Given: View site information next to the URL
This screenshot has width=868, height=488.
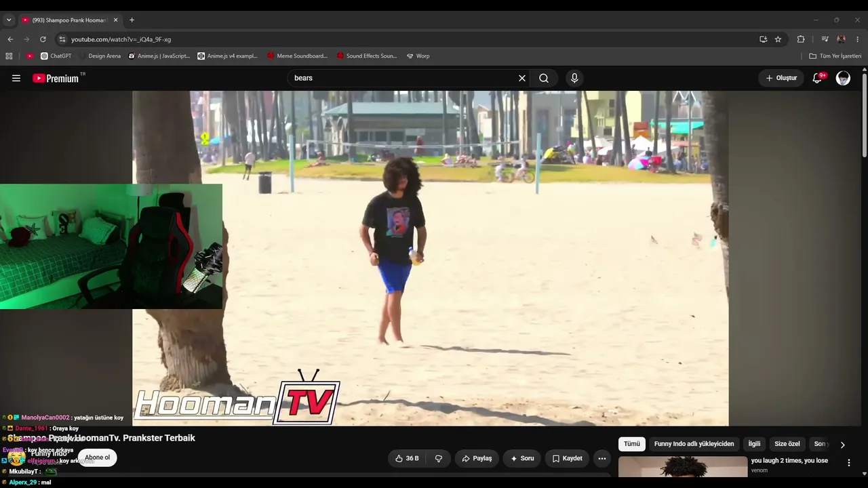Looking at the screenshot, I should tap(62, 39).
